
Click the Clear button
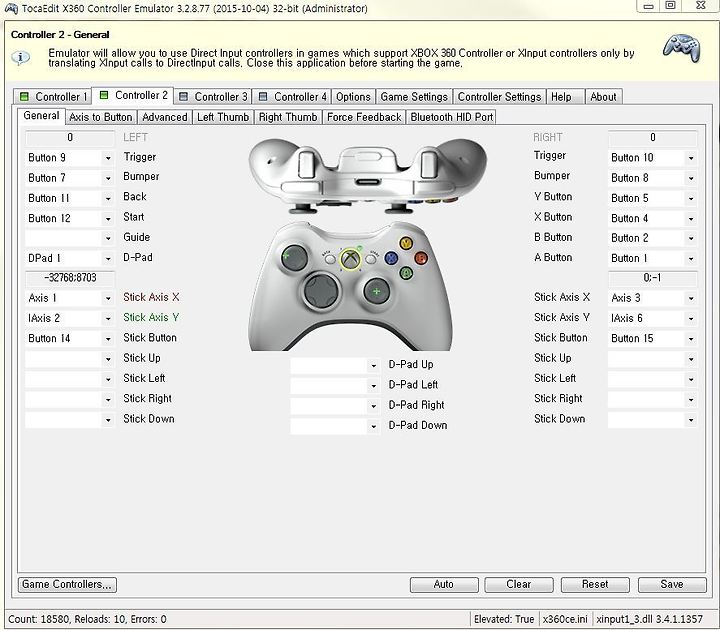coord(519,585)
